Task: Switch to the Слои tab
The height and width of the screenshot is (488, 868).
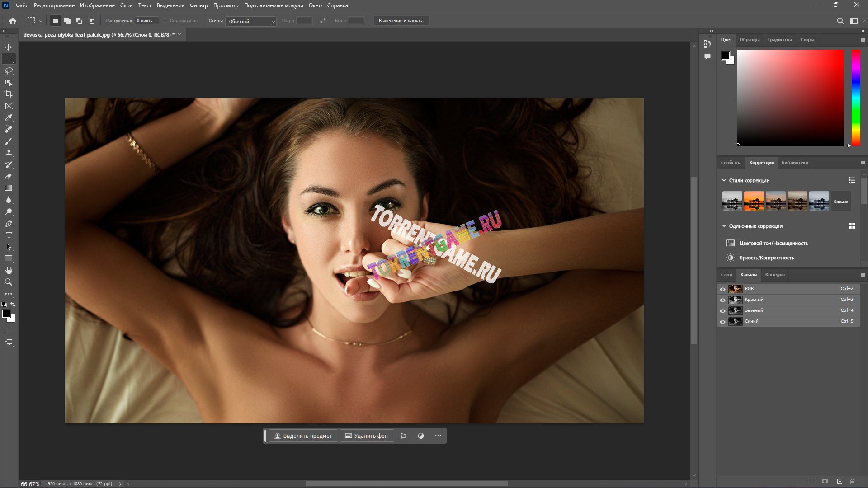Action: click(x=726, y=275)
